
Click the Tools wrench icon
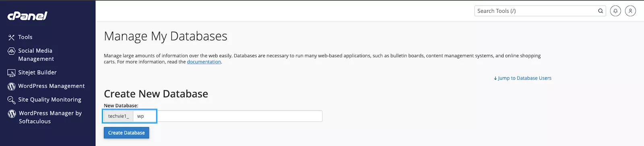coord(11,38)
